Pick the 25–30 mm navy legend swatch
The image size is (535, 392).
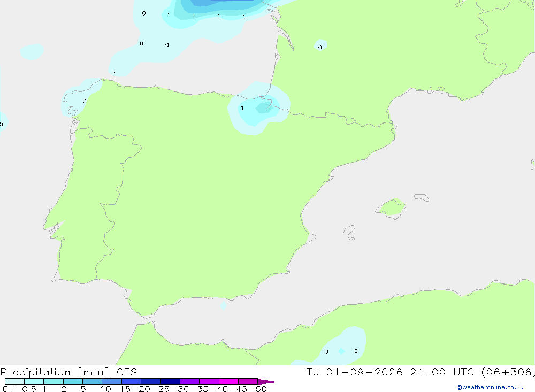[x=170, y=381]
